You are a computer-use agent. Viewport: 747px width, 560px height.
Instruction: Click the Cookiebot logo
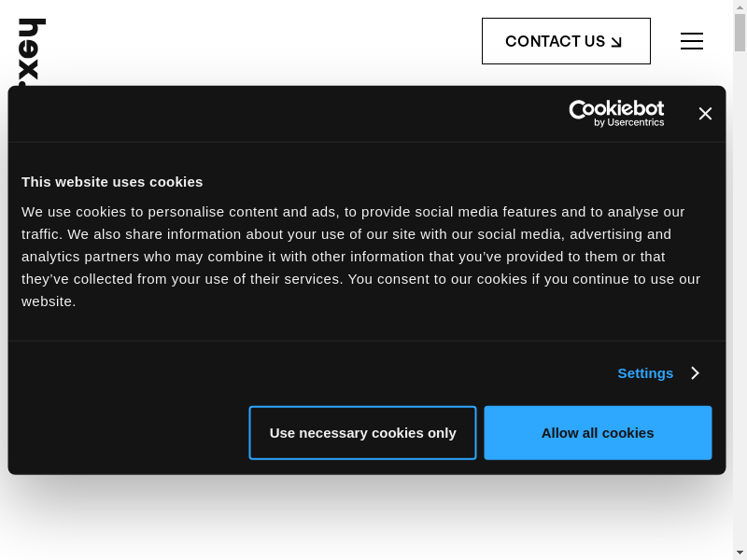616,108
